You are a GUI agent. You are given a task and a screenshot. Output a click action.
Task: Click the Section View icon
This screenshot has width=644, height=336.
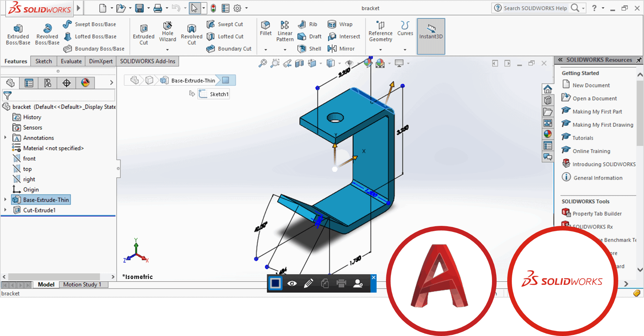[x=299, y=63]
